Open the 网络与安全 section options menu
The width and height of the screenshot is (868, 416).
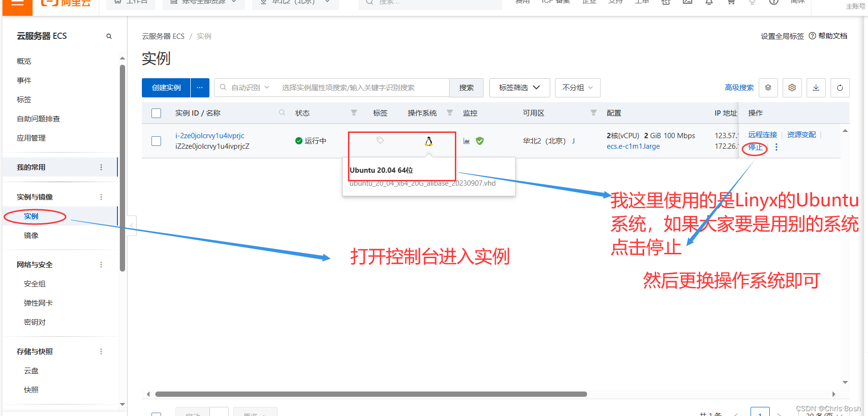[101, 265]
